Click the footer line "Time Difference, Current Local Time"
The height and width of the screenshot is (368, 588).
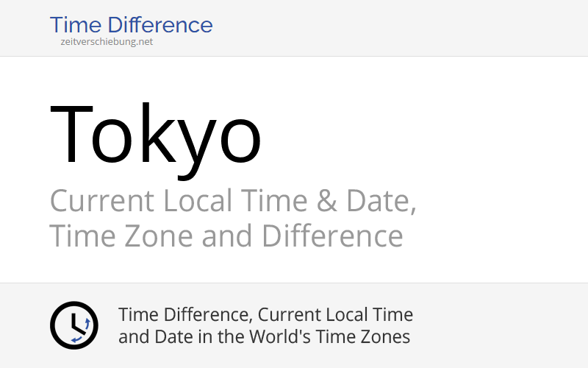tap(265, 315)
